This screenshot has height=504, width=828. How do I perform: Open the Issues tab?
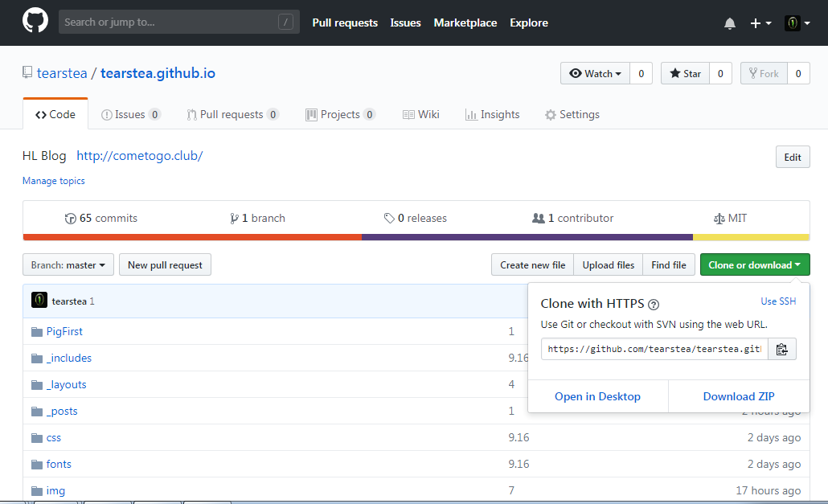coord(130,114)
